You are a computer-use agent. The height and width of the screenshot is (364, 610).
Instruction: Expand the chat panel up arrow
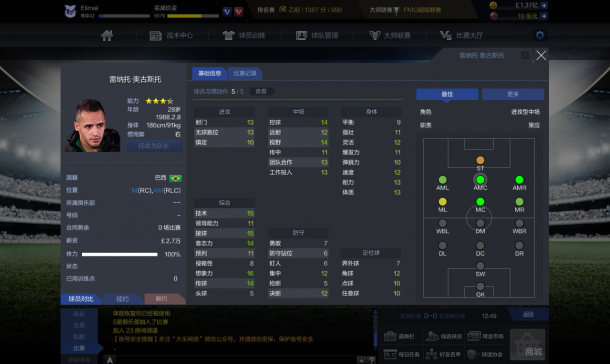pyautogui.click(x=361, y=360)
